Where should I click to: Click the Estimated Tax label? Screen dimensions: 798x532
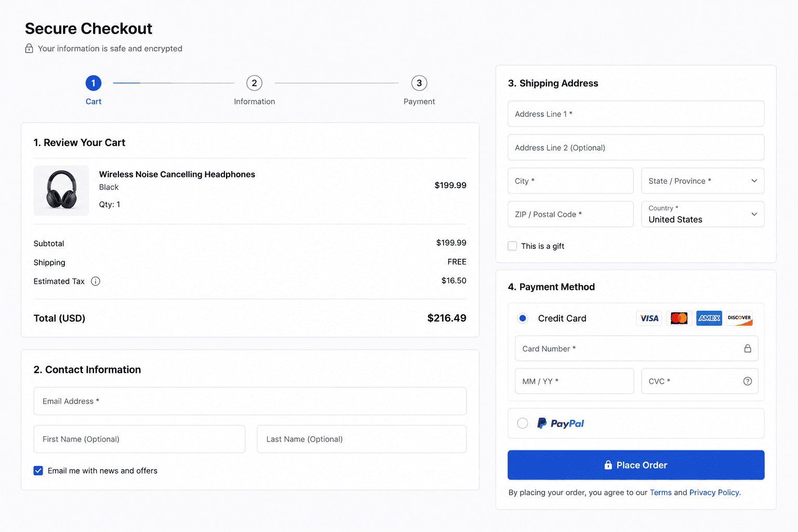[x=59, y=282]
